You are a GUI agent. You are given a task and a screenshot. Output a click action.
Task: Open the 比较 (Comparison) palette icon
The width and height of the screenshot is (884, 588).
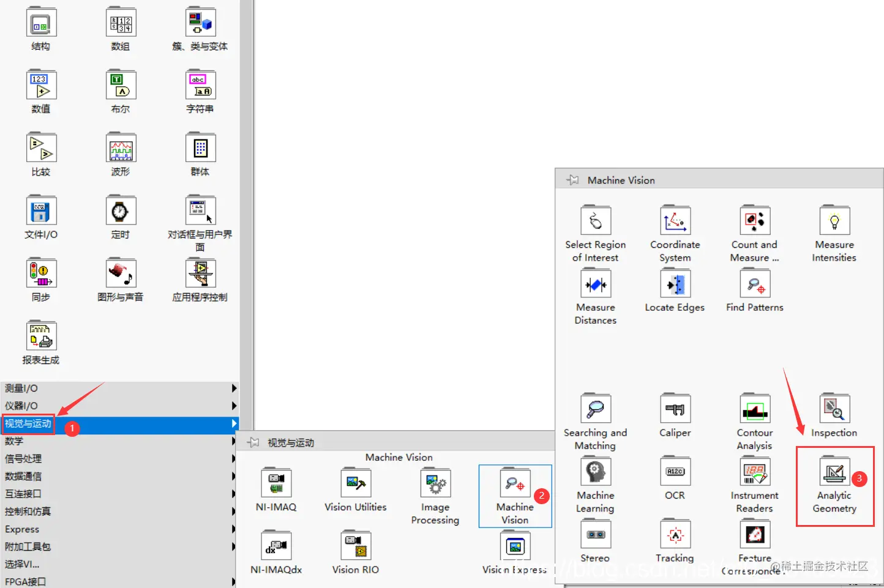(41, 148)
